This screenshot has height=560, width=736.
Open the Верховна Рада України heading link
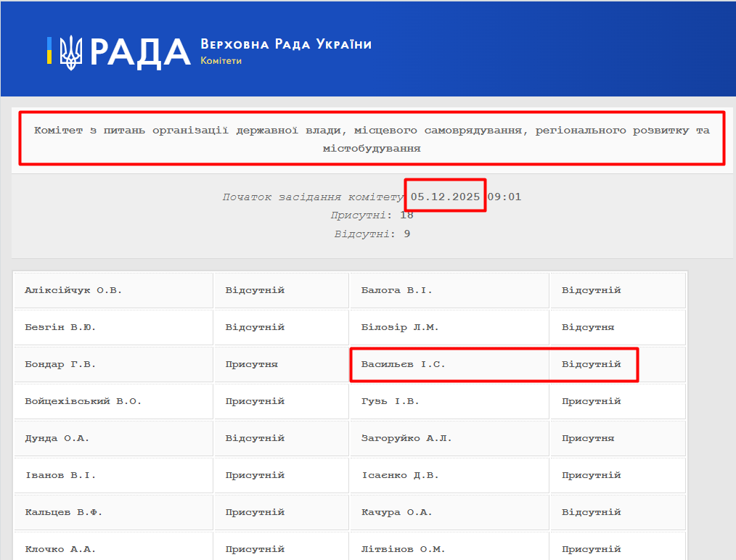click(x=286, y=44)
